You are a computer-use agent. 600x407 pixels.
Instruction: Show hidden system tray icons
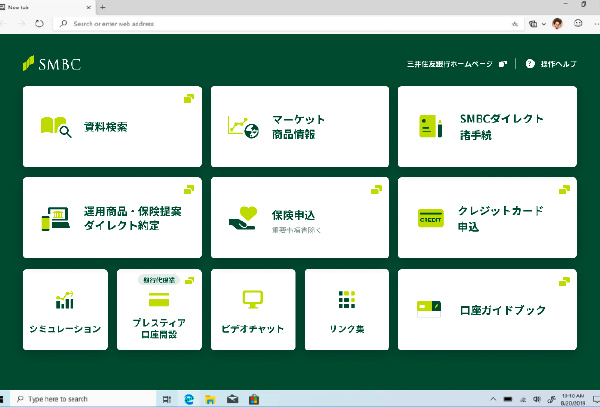493,399
